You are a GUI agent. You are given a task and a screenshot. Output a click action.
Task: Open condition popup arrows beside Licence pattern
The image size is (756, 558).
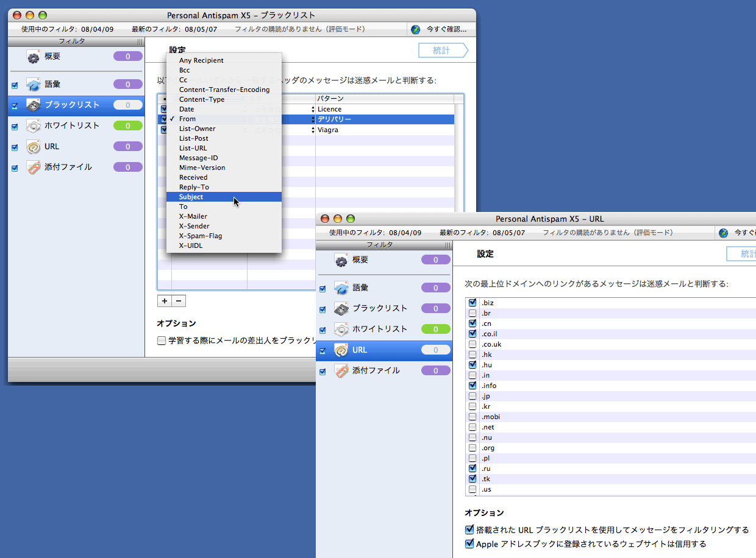tap(313, 109)
